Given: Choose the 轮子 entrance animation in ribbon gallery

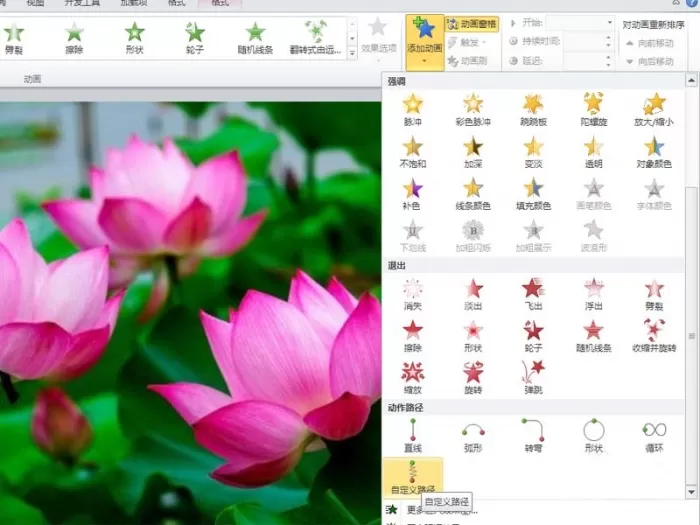Looking at the screenshot, I should point(195,39).
